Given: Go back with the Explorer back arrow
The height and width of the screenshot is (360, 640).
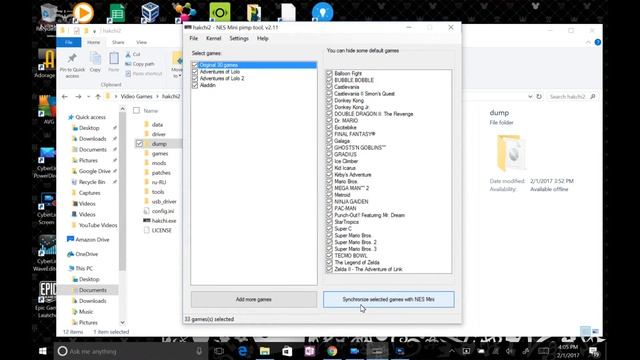Looking at the screenshot, I should pos(65,97).
